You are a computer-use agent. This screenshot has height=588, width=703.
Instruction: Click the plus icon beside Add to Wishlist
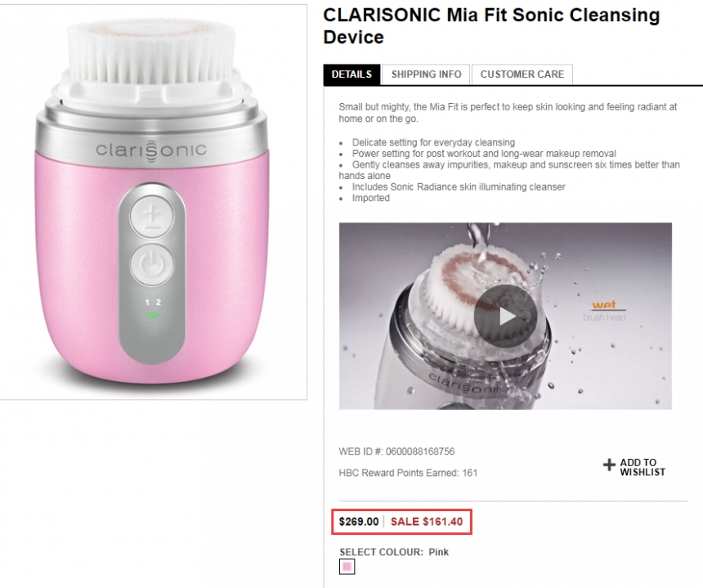(x=609, y=465)
